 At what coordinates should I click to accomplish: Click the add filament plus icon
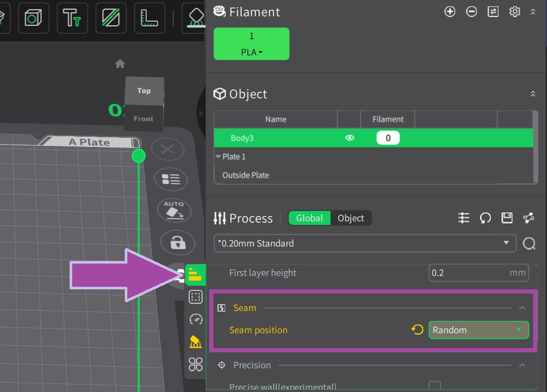pyautogui.click(x=450, y=12)
